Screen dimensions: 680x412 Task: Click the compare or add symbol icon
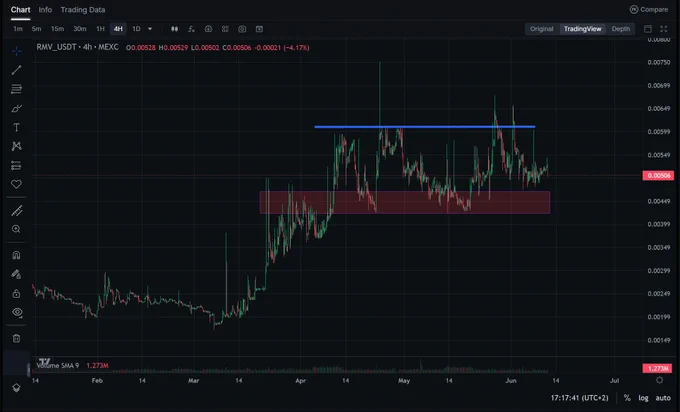208,29
